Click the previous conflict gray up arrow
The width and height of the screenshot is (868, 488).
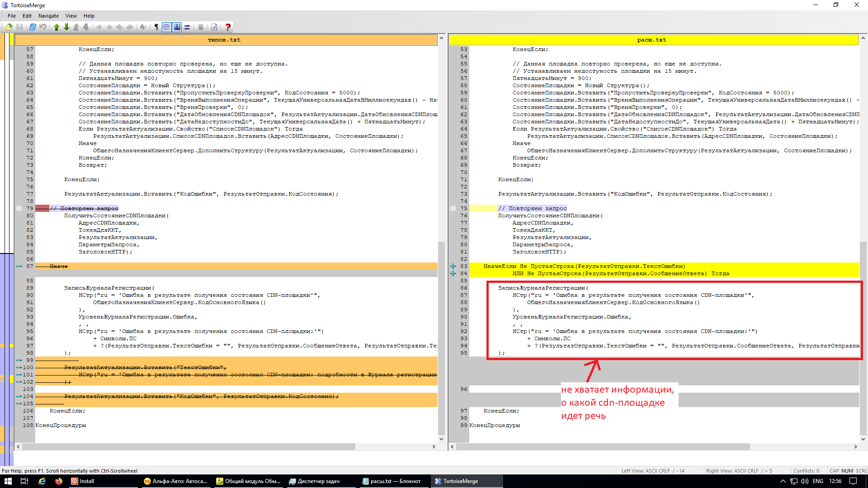tap(76, 27)
